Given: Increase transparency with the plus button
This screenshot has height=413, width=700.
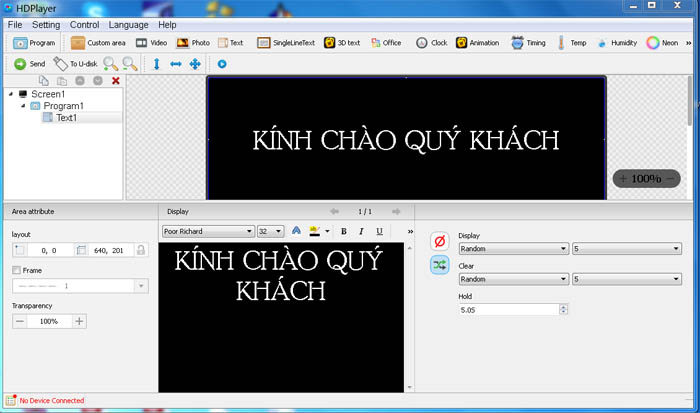Looking at the screenshot, I should [x=79, y=321].
